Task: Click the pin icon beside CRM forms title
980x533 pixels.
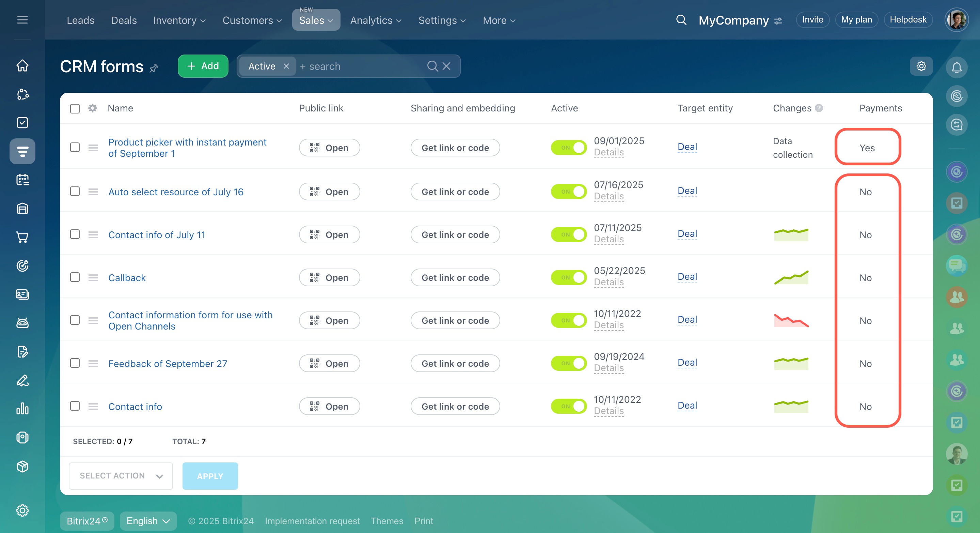Action: coord(154,68)
